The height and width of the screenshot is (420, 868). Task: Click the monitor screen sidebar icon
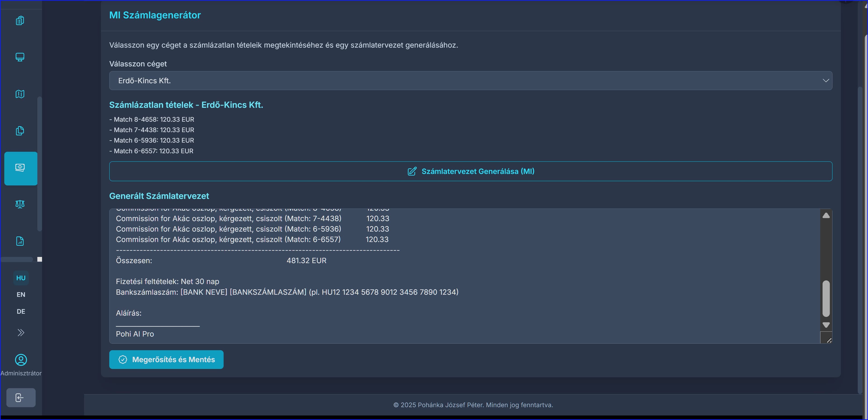click(20, 57)
